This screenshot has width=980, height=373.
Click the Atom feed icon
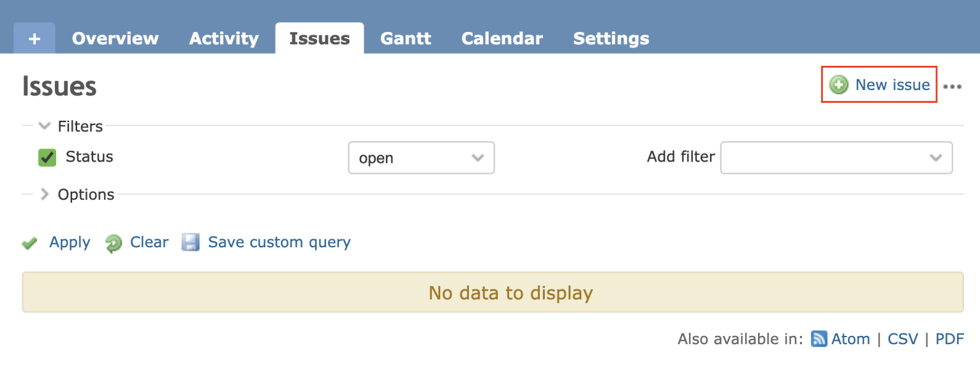[x=819, y=339]
